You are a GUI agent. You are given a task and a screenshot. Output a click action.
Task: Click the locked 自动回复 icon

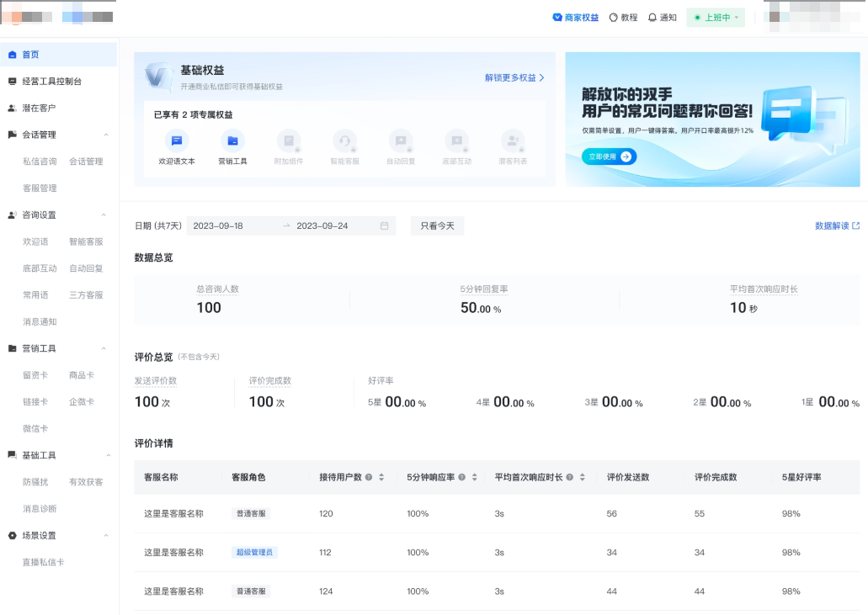[x=401, y=143]
